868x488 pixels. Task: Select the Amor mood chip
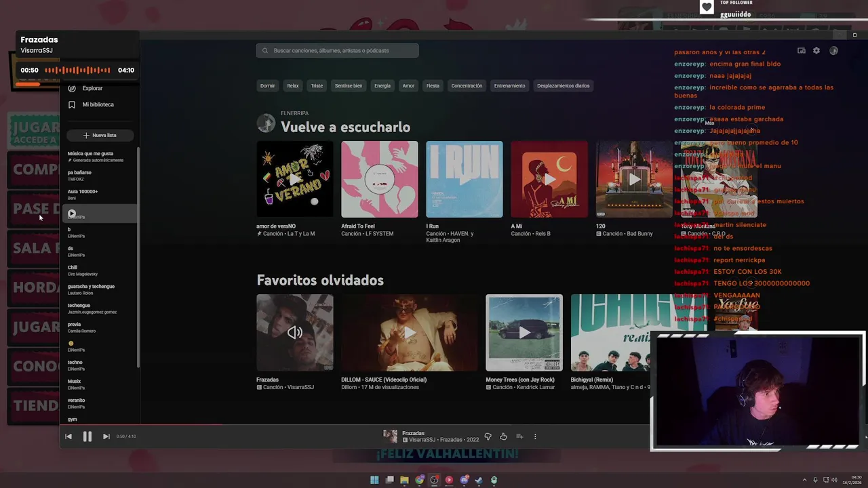point(408,86)
